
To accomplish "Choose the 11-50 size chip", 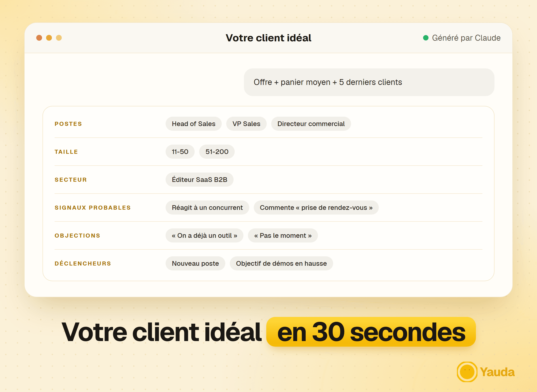I will coord(180,152).
